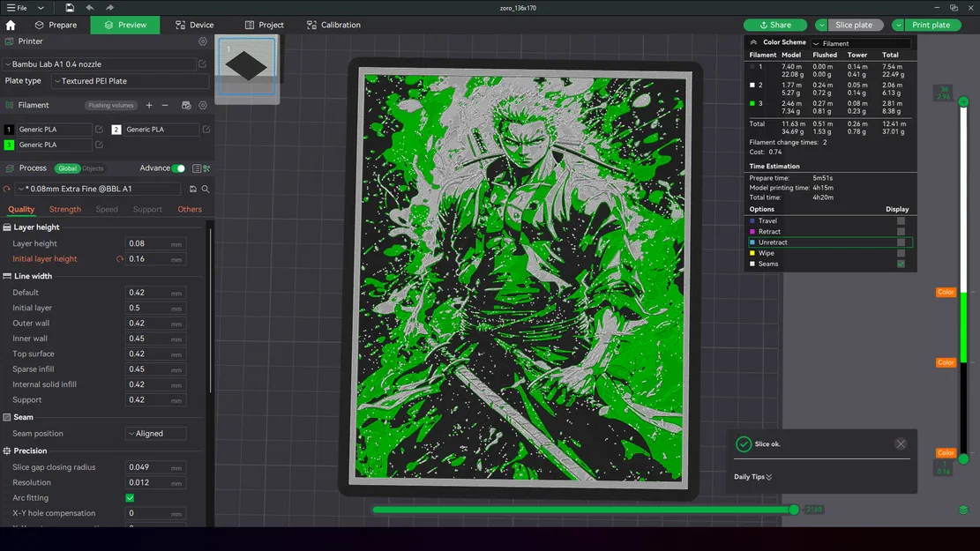Select the plate 1 thumbnail preview
This screenshot has width=980, height=551.
coord(247,66)
